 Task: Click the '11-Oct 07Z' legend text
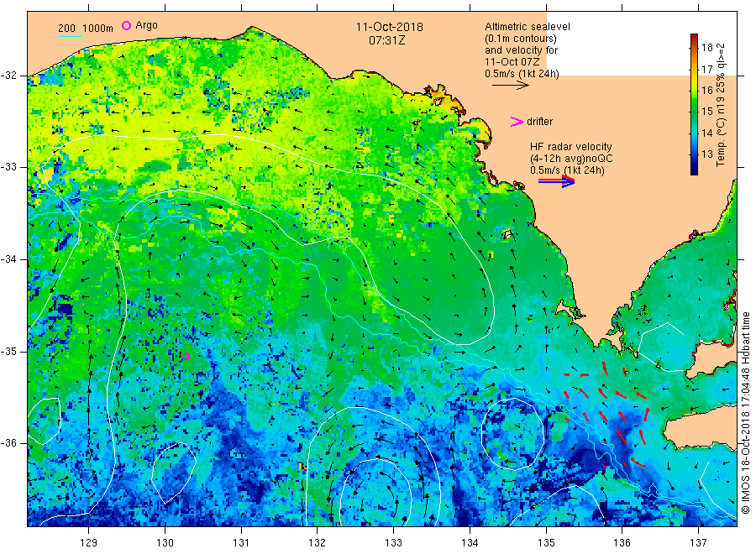(512, 61)
